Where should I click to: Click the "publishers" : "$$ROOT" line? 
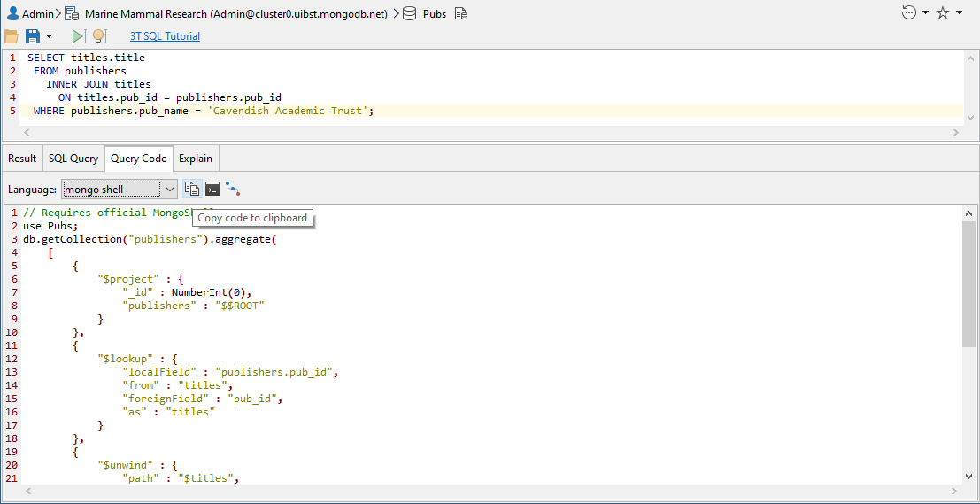194,306
